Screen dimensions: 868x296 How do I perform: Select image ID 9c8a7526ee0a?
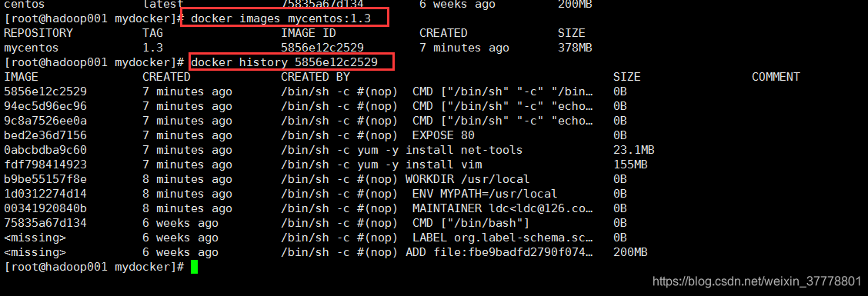coord(45,121)
